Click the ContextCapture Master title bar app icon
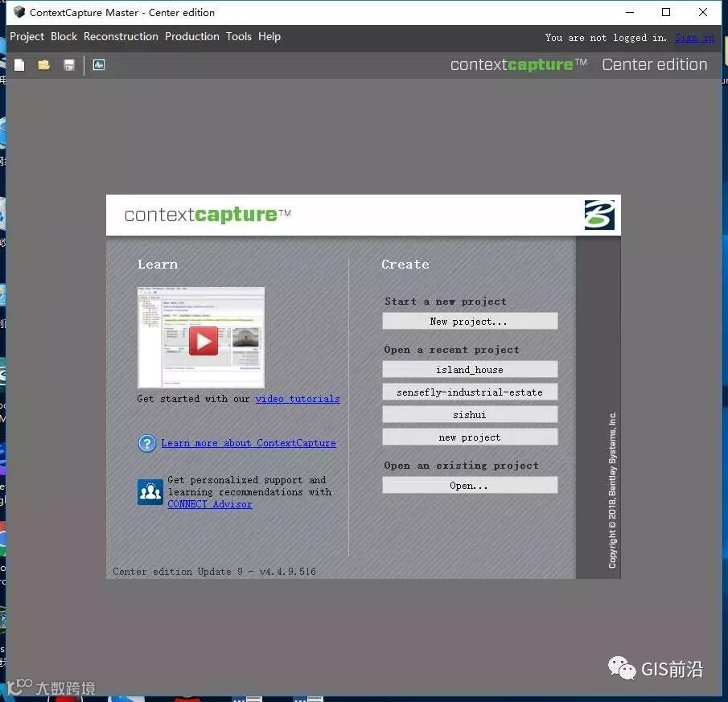This screenshot has height=702, width=728. point(19,12)
